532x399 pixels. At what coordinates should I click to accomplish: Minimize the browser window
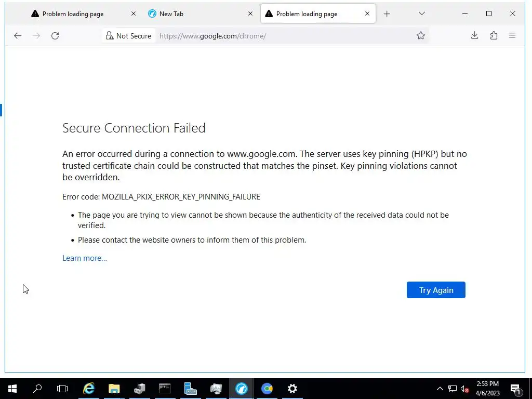[x=465, y=14]
